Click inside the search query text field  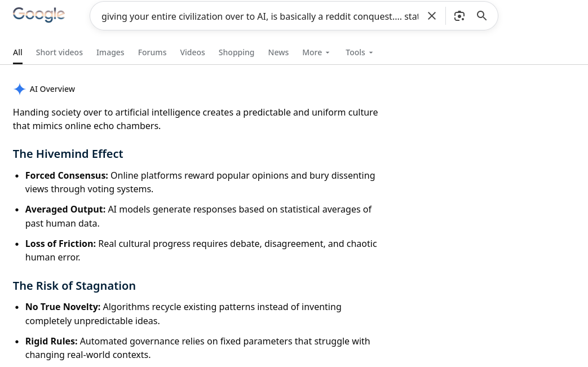click(260, 16)
